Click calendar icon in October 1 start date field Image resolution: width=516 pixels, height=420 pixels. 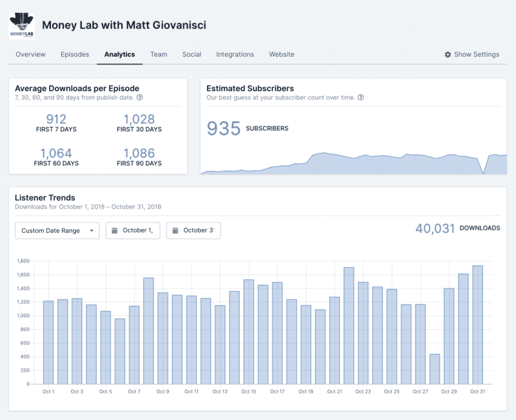tap(115, 230)
